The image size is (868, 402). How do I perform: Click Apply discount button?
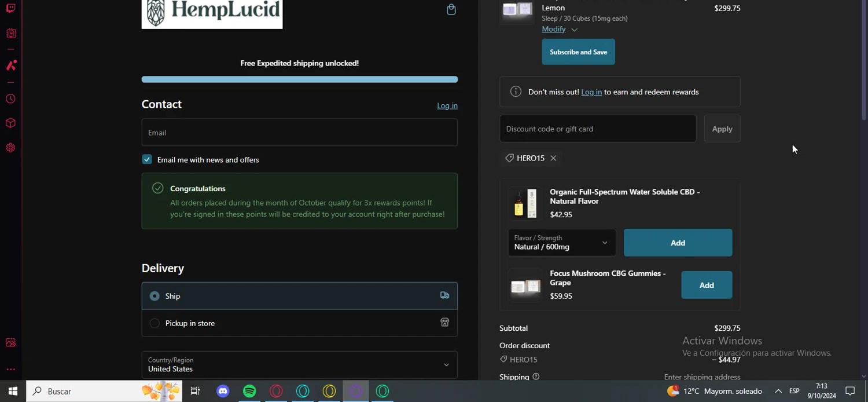click(722, 129)
